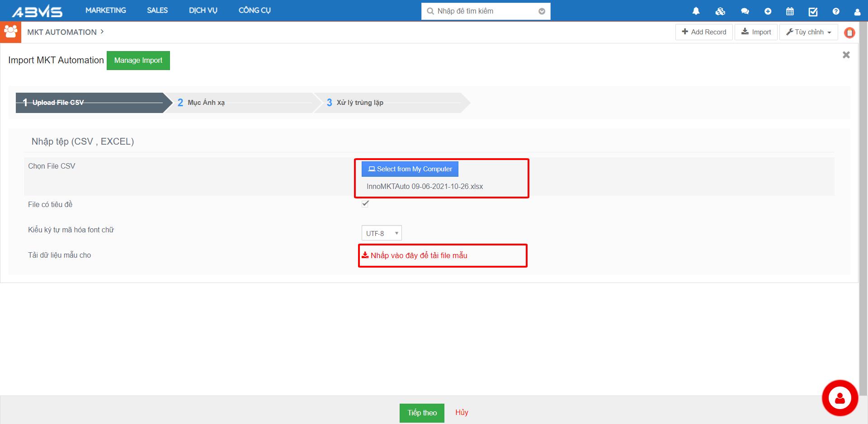
Task: Toggle the 'File có tiêu đề' checkbox
Action: 365,204
